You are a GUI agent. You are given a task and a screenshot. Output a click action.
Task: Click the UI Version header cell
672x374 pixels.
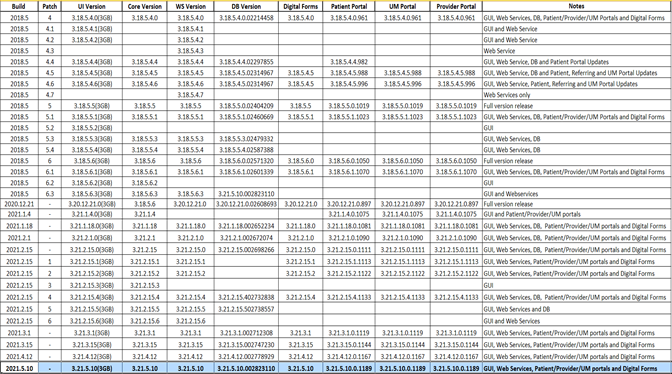click(92, 6)
